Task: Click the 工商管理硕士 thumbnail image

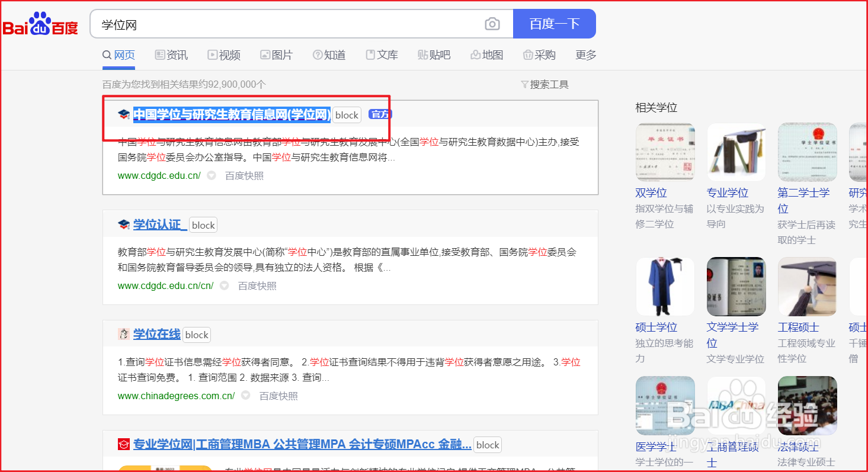Action: pos(736,406)
